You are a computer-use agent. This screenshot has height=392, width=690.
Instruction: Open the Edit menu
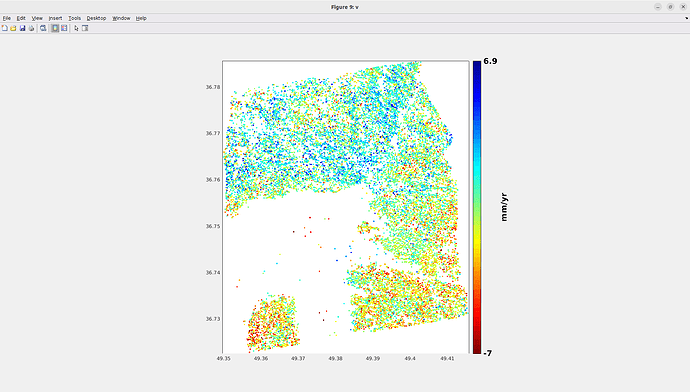point(21,18)
